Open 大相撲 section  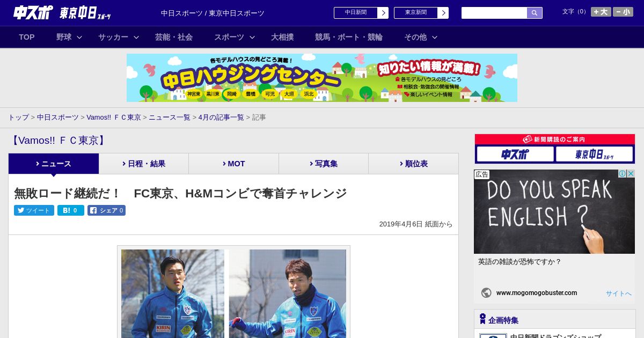[x=282, y=37]
